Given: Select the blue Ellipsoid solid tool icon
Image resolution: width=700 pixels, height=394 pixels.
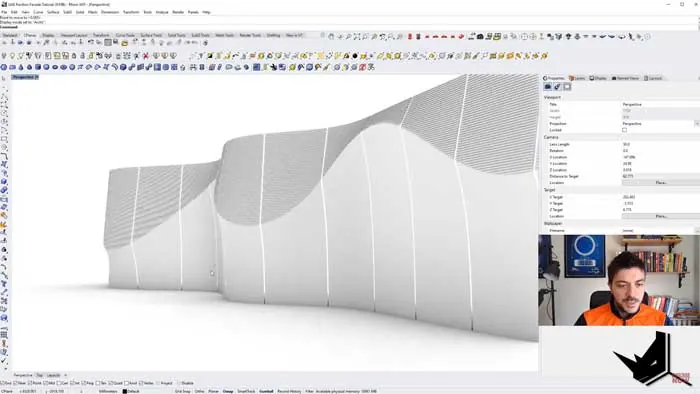Looking at the screenshot, I should (55, 67).
